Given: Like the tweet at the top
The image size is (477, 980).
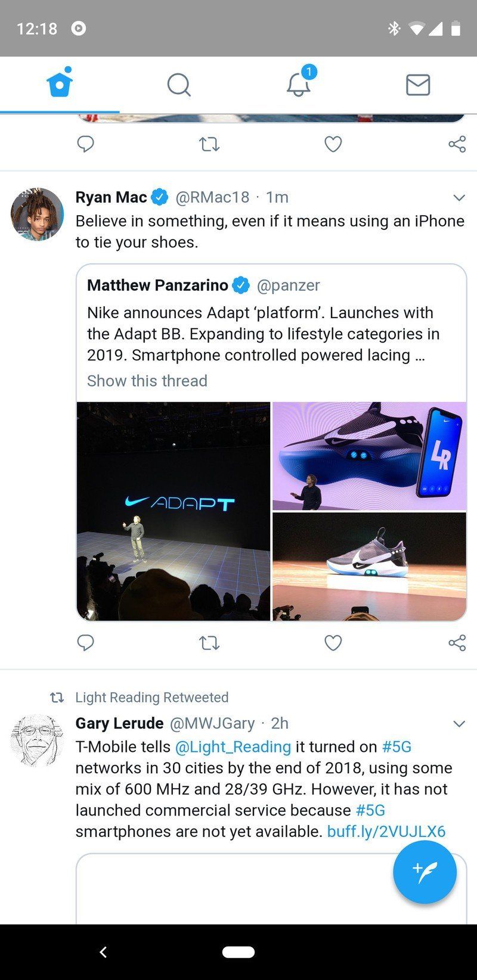Looking at the screenshot, I should (333, 144).
